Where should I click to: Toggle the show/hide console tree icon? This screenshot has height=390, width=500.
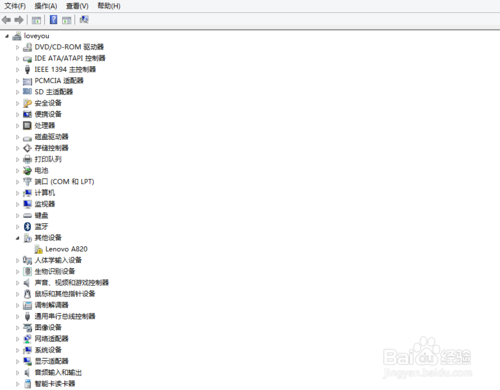tap(36, 20)
